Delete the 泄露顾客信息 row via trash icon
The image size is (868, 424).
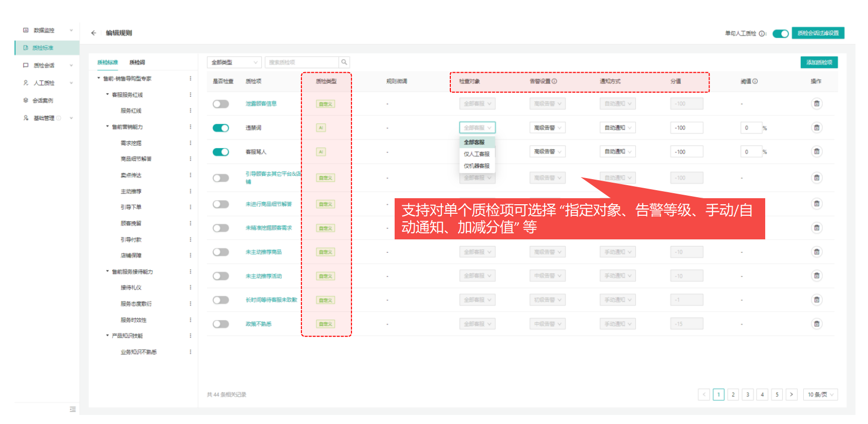(816, 104)
